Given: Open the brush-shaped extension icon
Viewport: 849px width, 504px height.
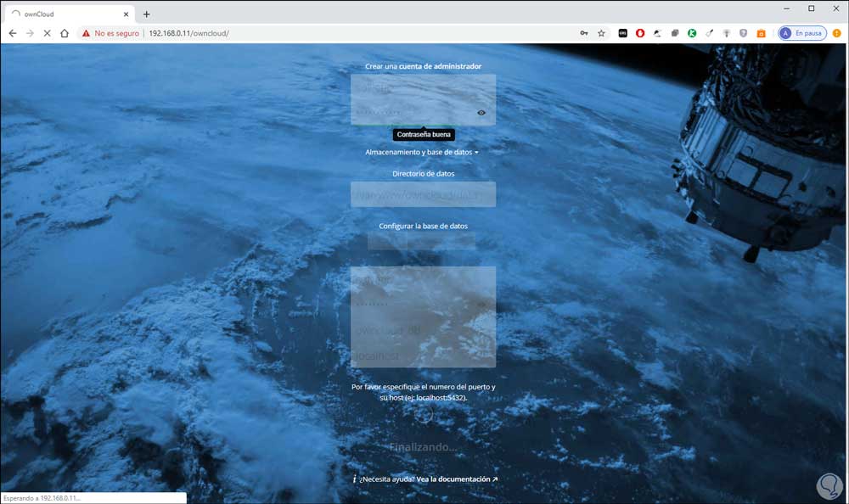Looking at the screenshot, I should click(709, 33).
